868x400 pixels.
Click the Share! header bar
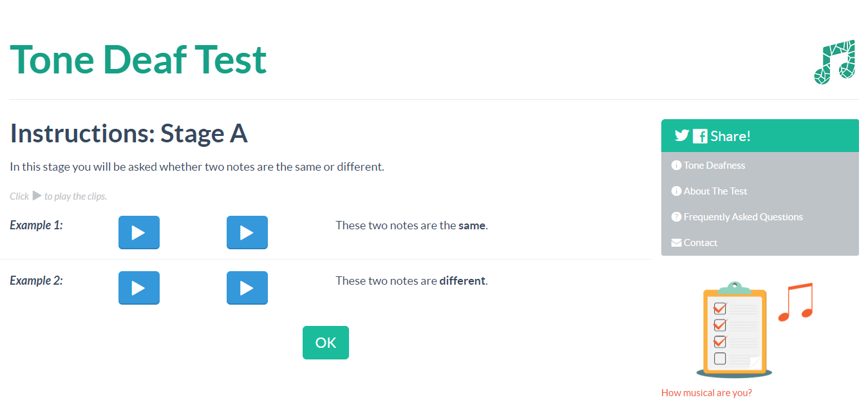pos(760,135)
